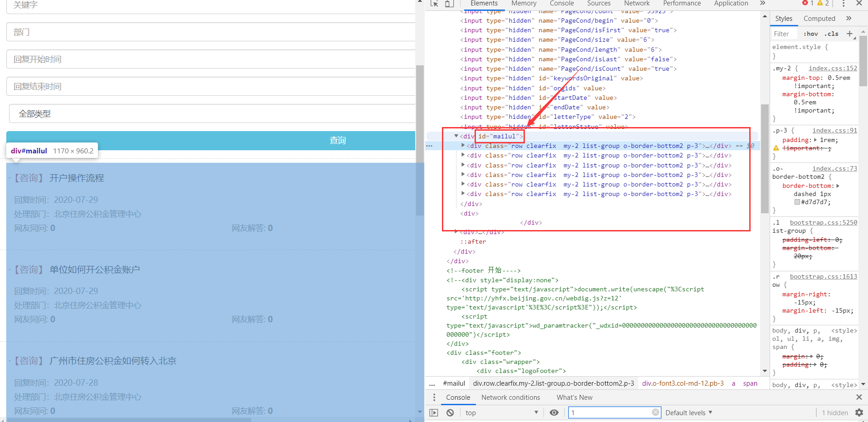Open the red error count indicator
The image size is (868, 422).
(808, 3)
